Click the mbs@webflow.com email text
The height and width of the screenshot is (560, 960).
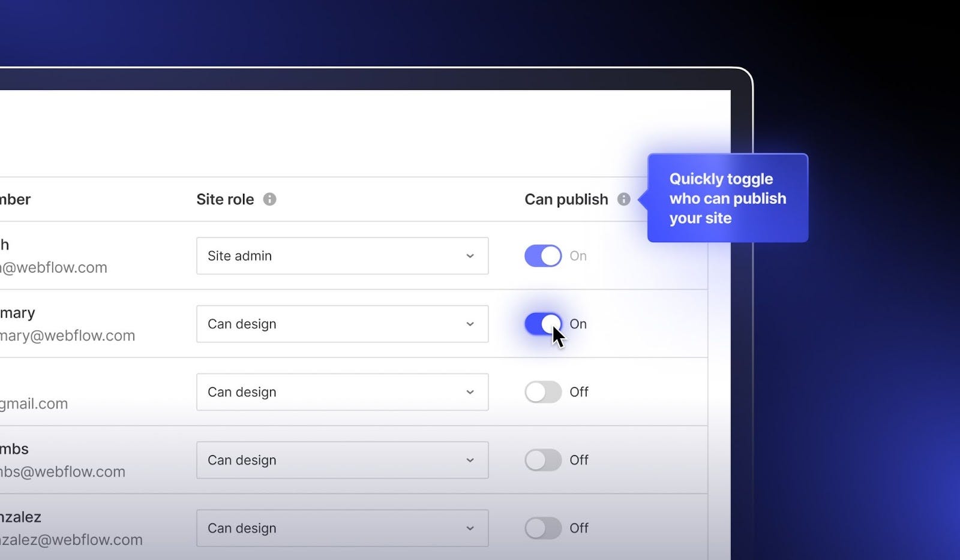[x=62, y=472]
